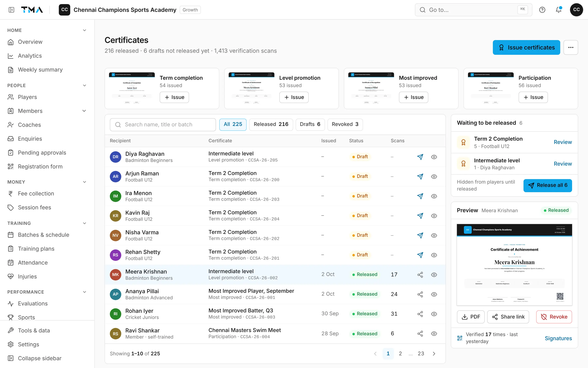Go to the next page arrow
Screen dimensions: 588x368
point(434,353)
